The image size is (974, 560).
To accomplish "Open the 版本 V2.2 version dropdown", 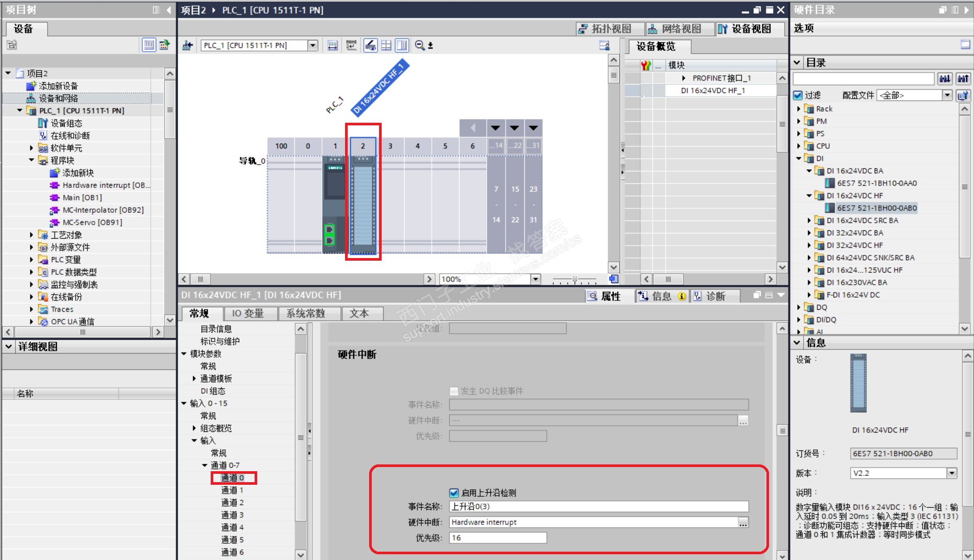I will tap(952, 473).
